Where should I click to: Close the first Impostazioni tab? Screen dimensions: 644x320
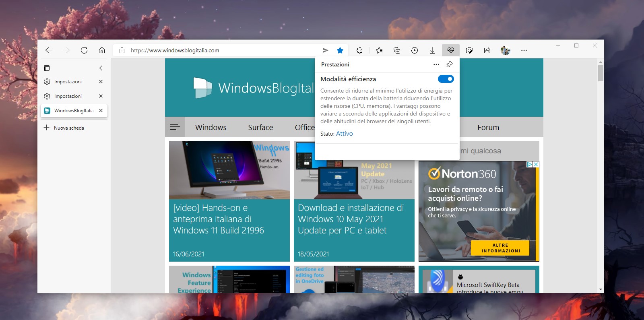point(101,82)
